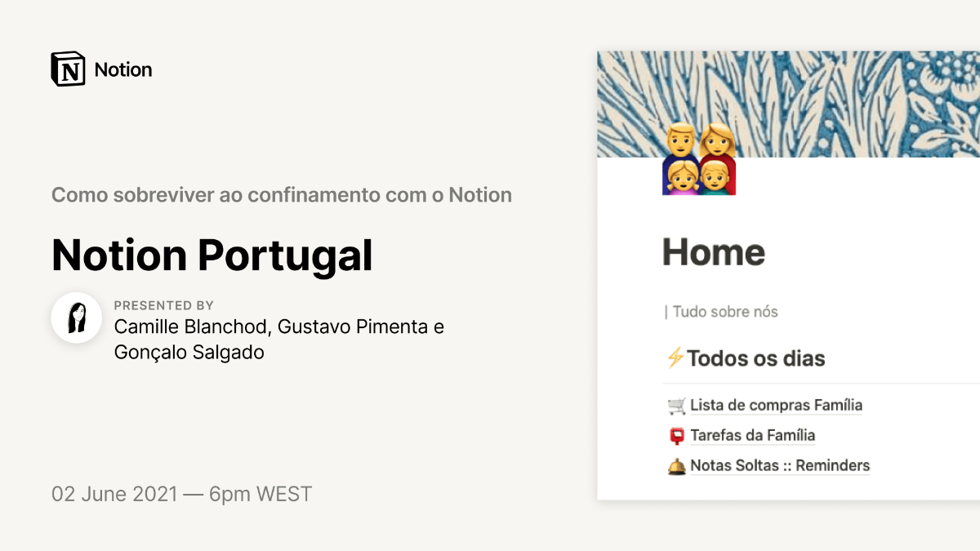980x551 pixels.
Task: Select the family emoji page icon
Action: point(699,158)
